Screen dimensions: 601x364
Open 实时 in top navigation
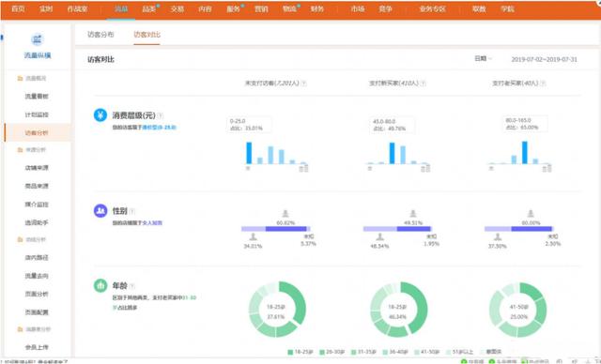[46, 8]
